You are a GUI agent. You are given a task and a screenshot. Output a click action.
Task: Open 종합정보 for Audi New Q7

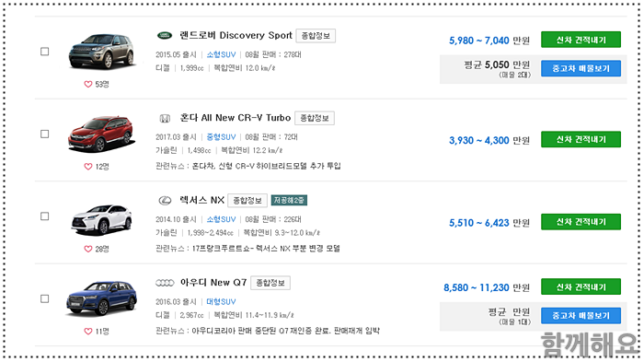pyautogui.click(x=270, y=283)
